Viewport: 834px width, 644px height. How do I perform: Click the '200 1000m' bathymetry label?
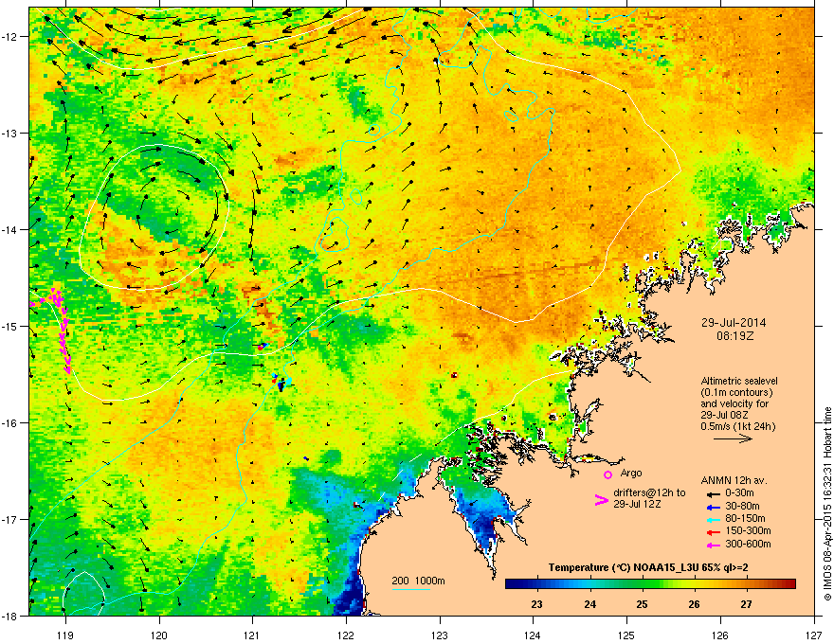[418, 581]
